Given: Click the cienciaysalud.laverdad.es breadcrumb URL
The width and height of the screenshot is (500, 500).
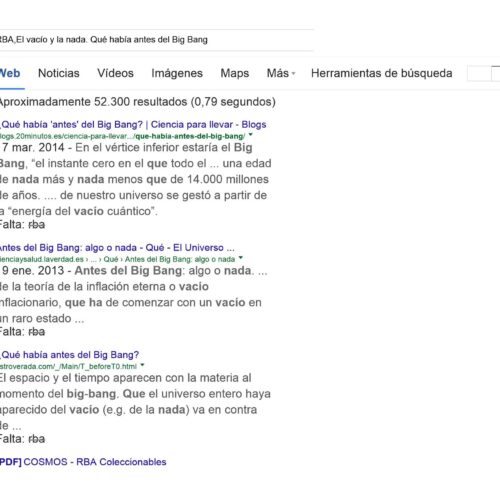Looking at the screenshot, I should tap(117, 259).
